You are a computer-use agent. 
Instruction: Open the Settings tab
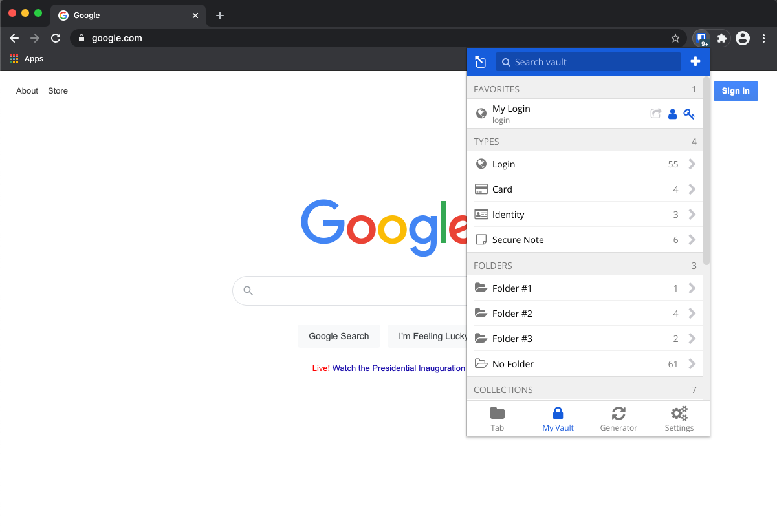point(679,419)
